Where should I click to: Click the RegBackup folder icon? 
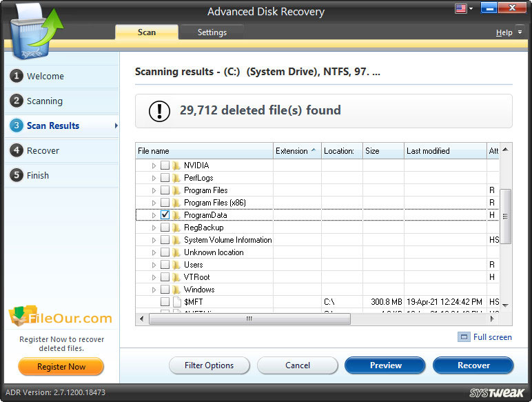(x=176, y=228)
